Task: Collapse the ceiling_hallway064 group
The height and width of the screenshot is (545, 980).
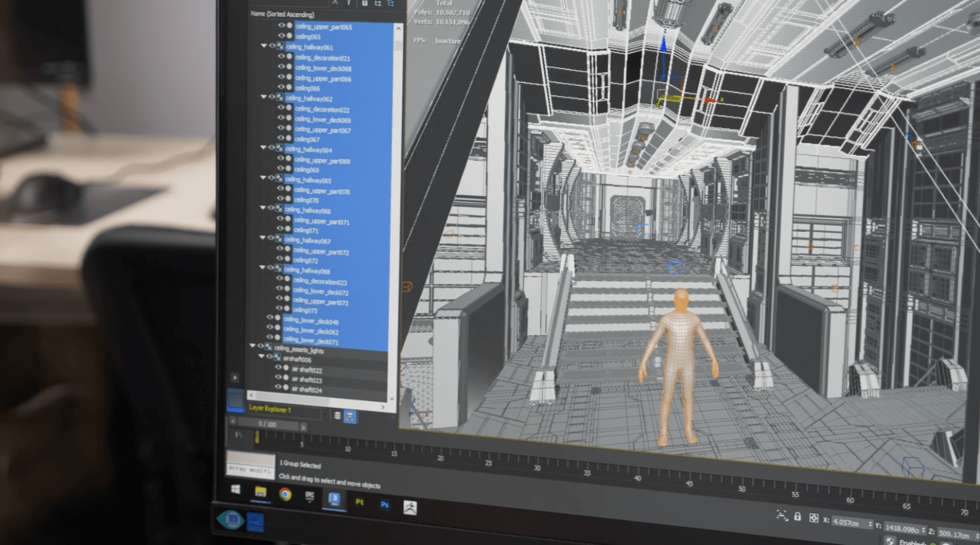Action: [x=263, y=148]
